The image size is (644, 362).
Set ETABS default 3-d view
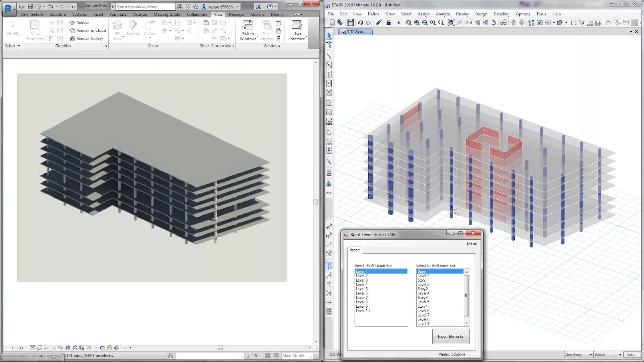pyautogui.click(x=469, y=23)
